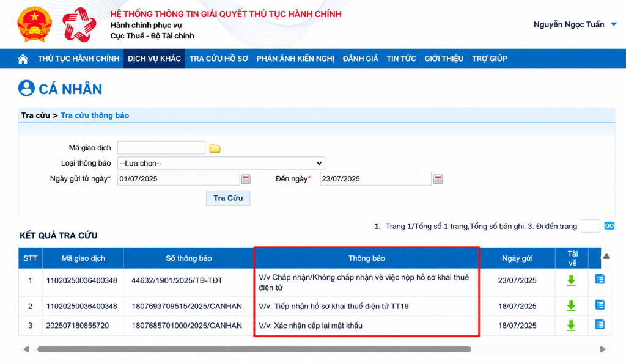Open the THỦ TỤC HÀNH CHÍNH menu

tap(79, 59)
